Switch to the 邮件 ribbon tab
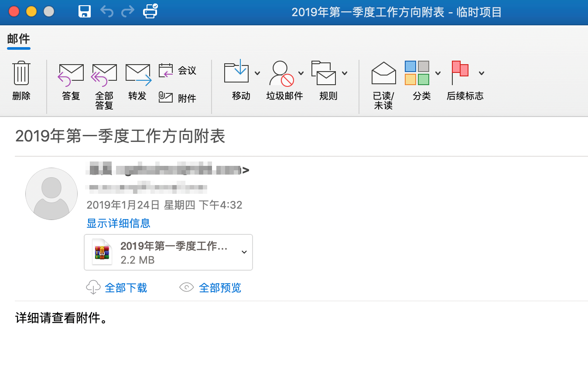The image size is (588, 378). 18,39
